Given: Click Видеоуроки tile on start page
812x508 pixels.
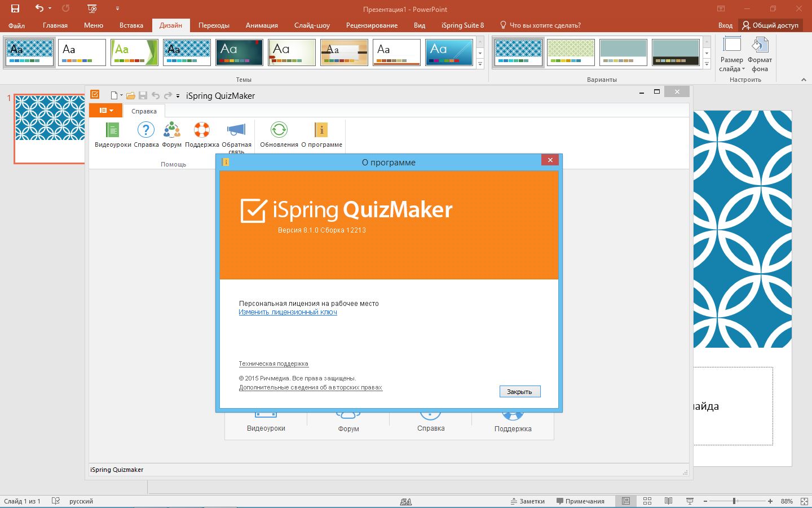Looking at the screenshot, I should (266, 425).
